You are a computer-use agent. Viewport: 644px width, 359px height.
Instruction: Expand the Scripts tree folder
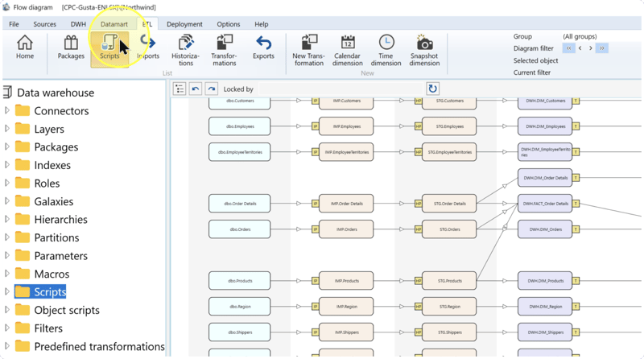(7, 291)
